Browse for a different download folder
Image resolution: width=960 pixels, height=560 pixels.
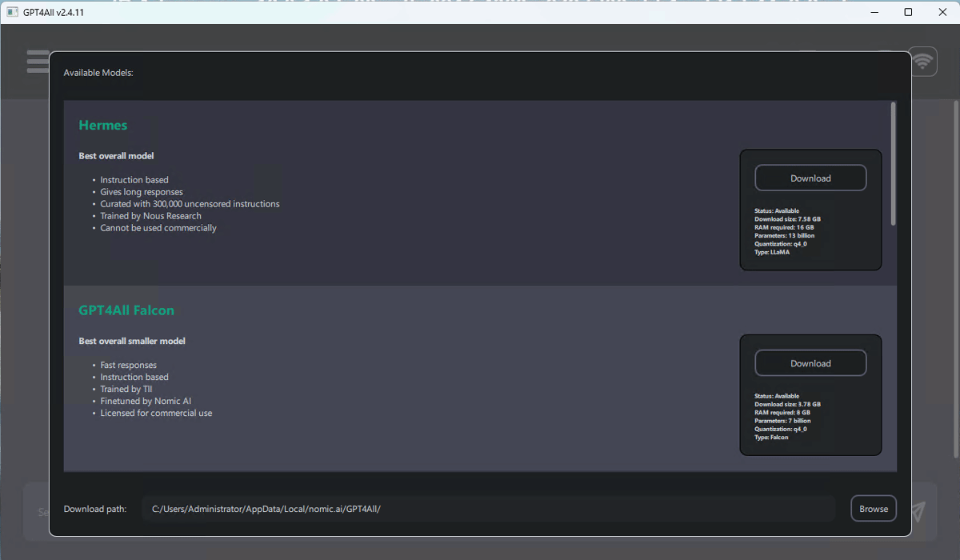873,508
